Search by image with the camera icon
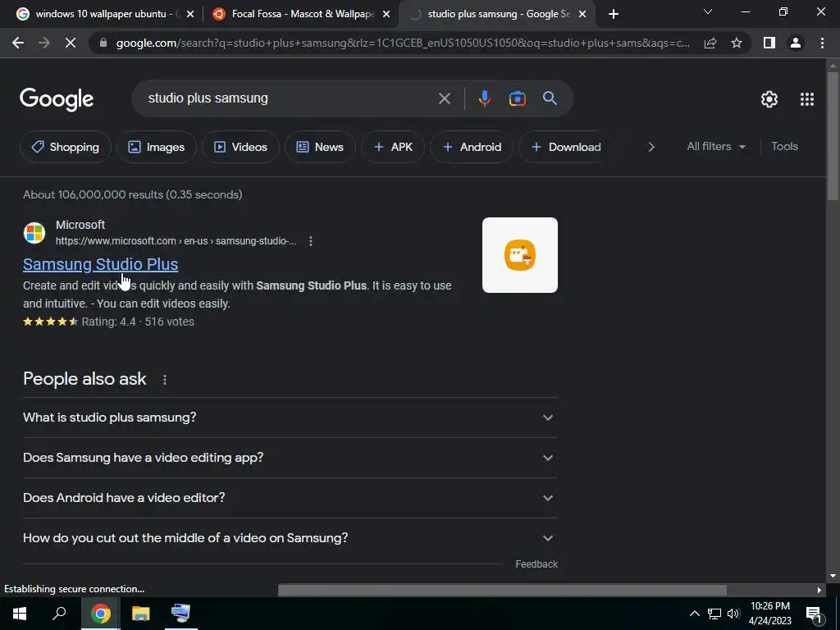The width and height of the screenshot is (840, 630). coord(517,98)
